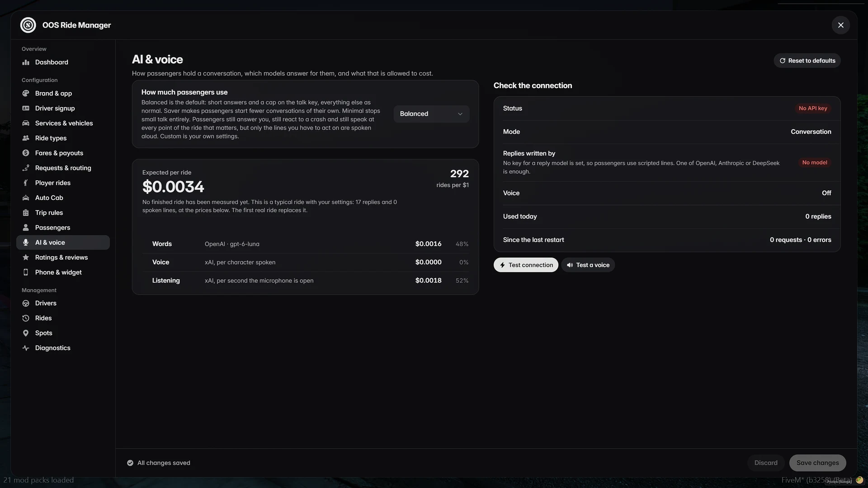Click the FiveM version label at bottom
The width and height of the screenshot is (868, 488).
click(816, 480)
